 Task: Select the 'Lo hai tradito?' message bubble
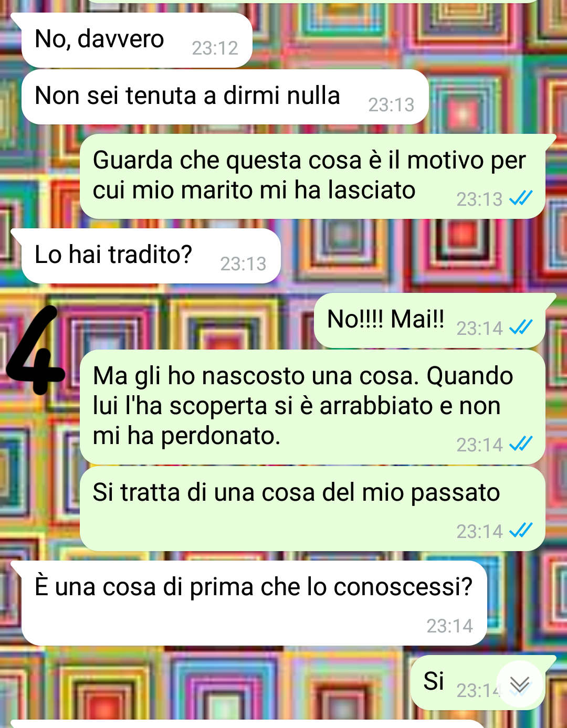point(151,256)
